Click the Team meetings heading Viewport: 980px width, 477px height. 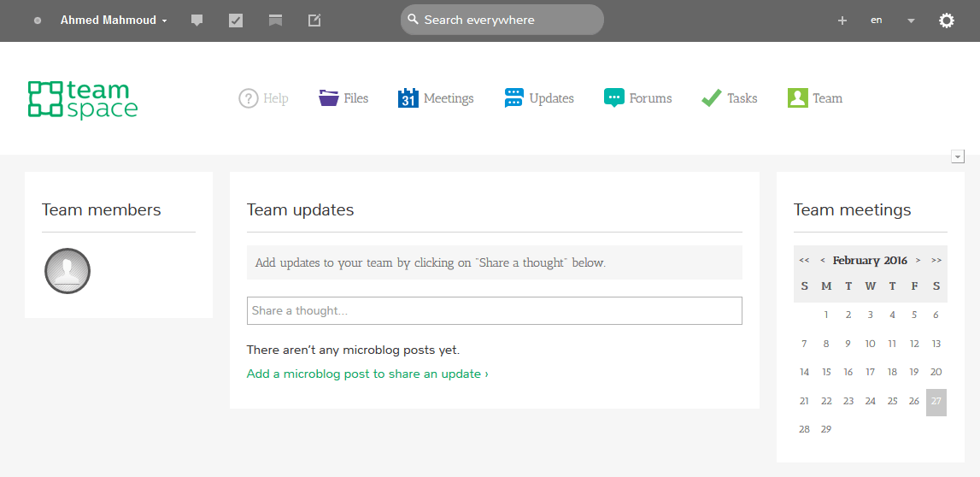(x=853, y=209)
